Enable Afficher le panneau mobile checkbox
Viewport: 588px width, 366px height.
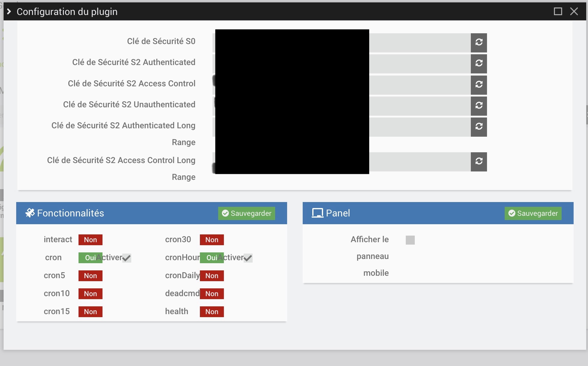coord(410,240)
